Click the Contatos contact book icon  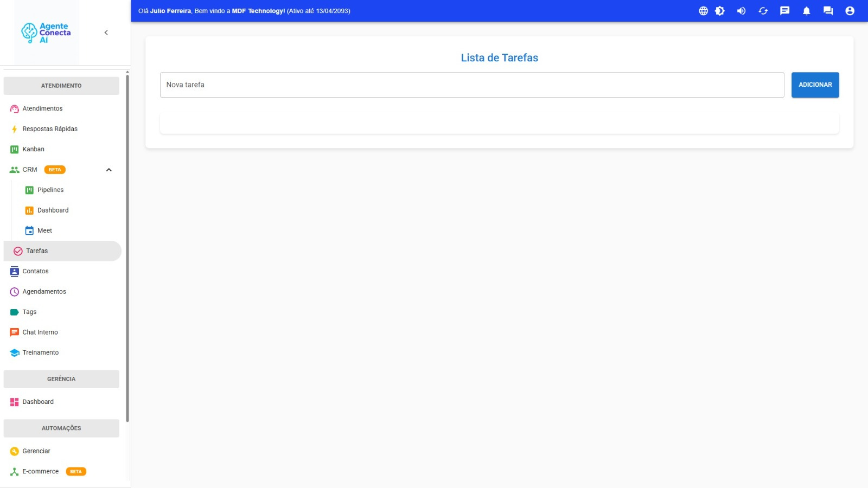[15, 272]
